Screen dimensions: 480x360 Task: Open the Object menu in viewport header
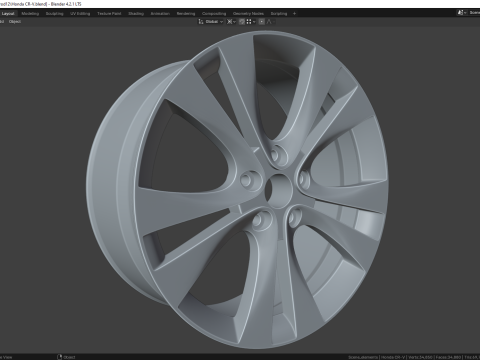[x=15, y=22]
